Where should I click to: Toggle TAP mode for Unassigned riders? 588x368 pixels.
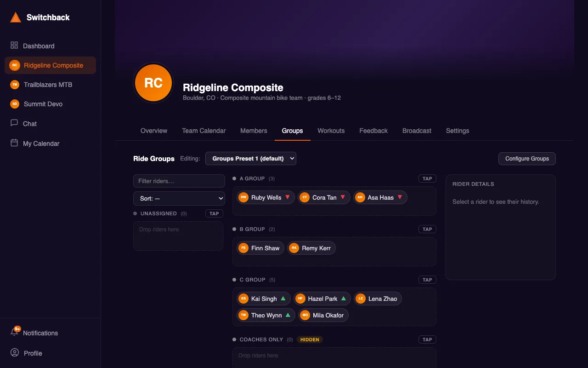214,213
